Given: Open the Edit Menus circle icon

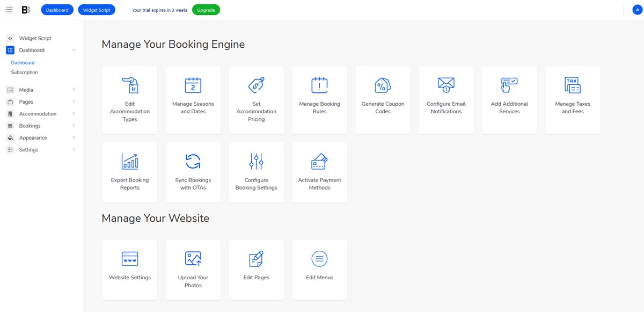Looking at the screenshot, I should pyautogui.click(x=320, y=259).
